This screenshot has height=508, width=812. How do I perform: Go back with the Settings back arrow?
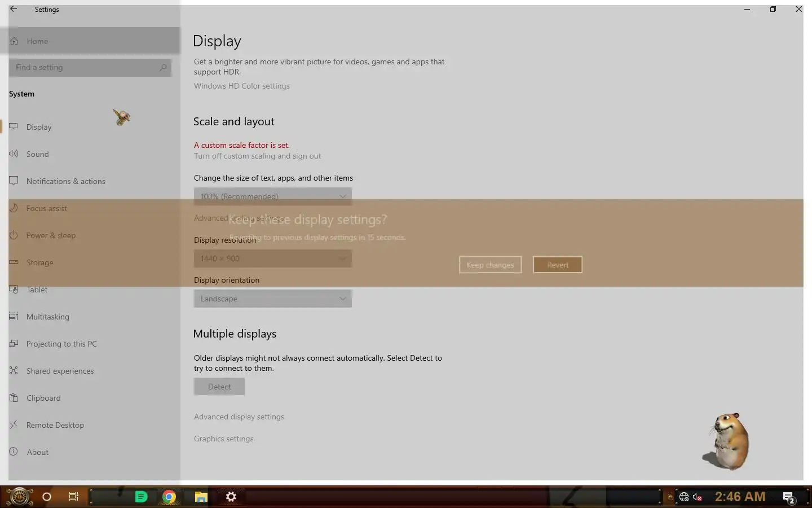point(14,9)
